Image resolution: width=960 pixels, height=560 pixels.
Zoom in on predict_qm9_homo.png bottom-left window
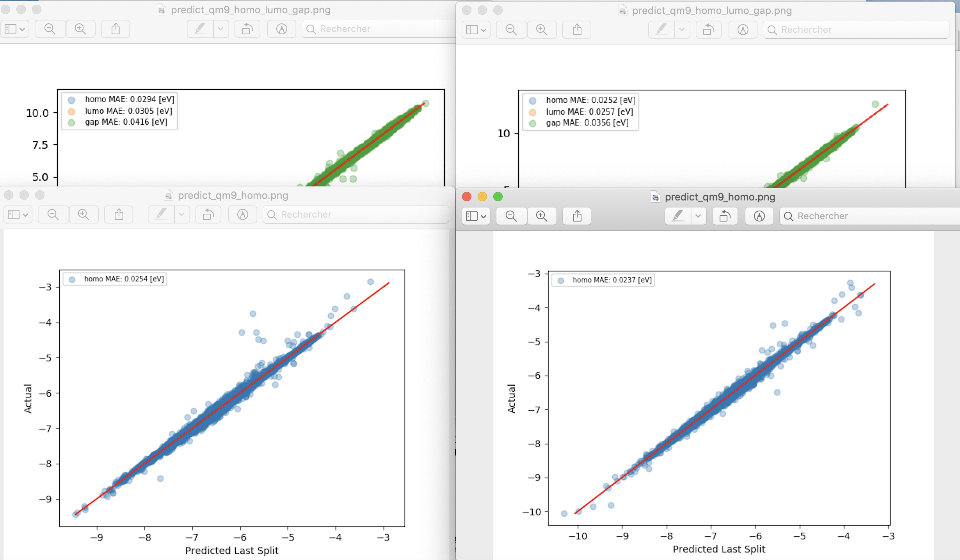(x=83, y=214)
